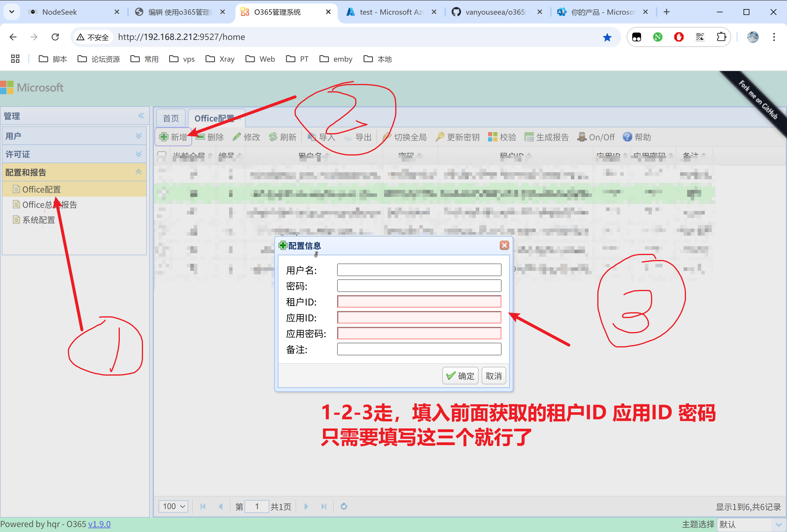The width and height of the screenshot is (787, 532).
Task: Click the 导入 import icon
Action: (312, 137)
